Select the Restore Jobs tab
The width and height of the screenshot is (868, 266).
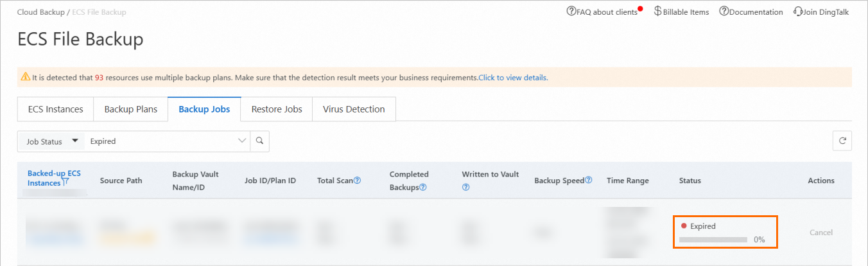click(276, 109)
